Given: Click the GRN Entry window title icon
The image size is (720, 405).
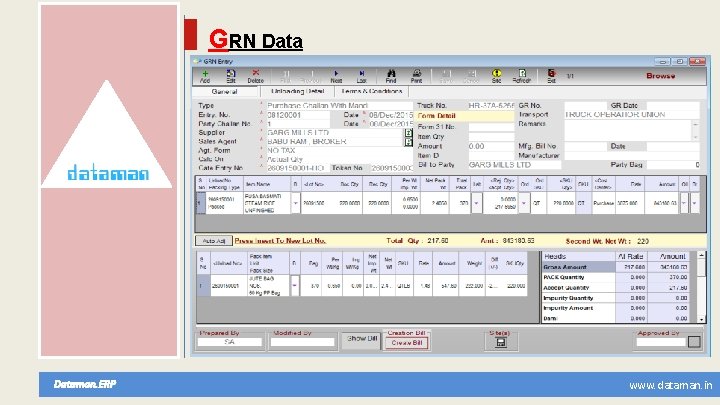Looking at the screenshot, I should click(x=197, y=61).
